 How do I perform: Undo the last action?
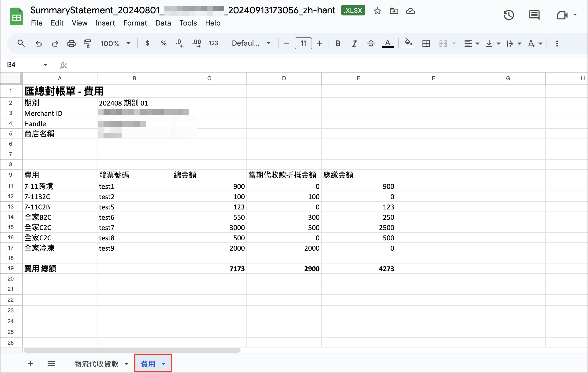(x=39, y=44)
